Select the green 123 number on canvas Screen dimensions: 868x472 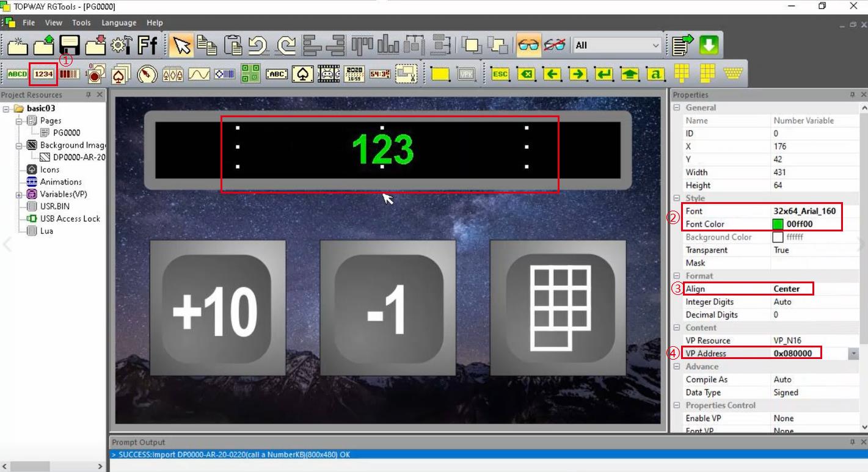383,149
